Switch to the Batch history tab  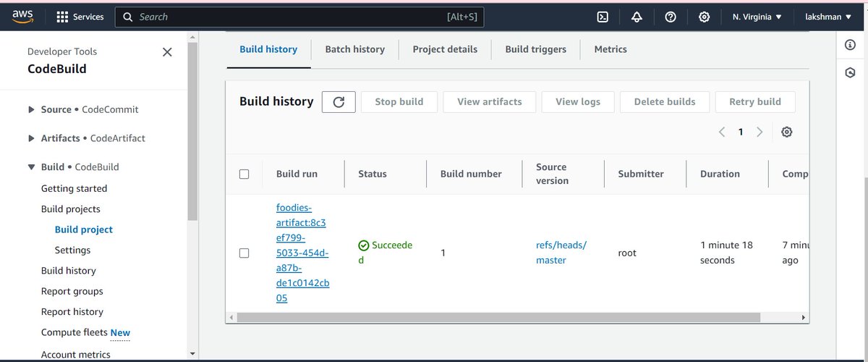tap(354, 49)
